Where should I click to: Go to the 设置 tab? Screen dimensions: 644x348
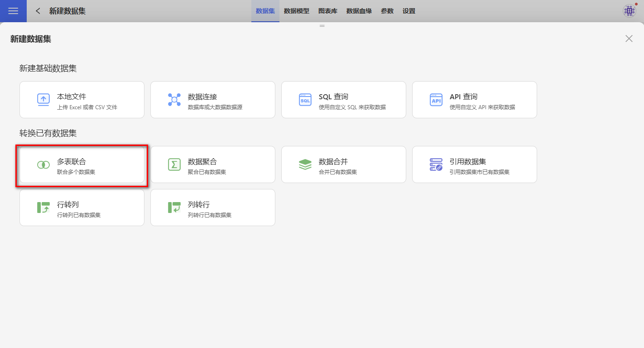pos(409,11)
